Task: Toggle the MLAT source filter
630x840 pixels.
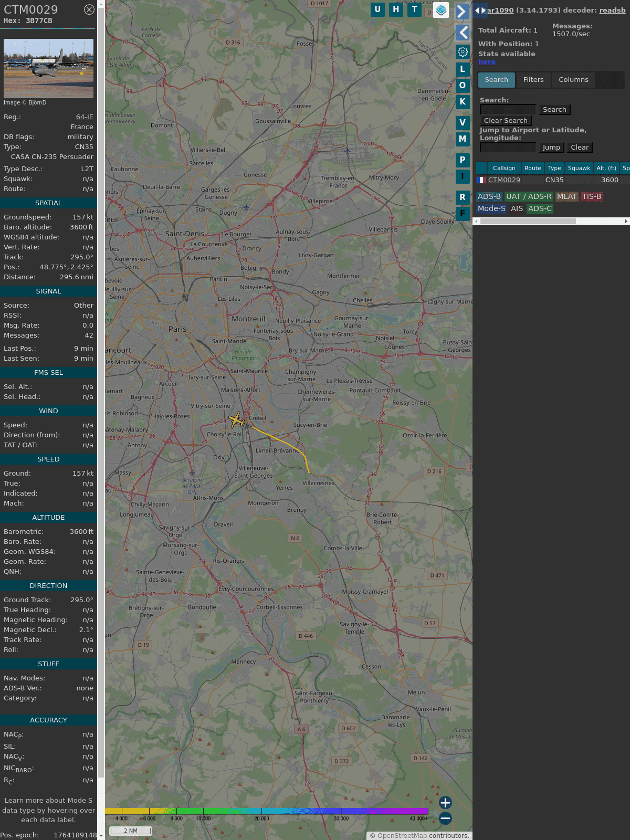Action: coord(566,196)
